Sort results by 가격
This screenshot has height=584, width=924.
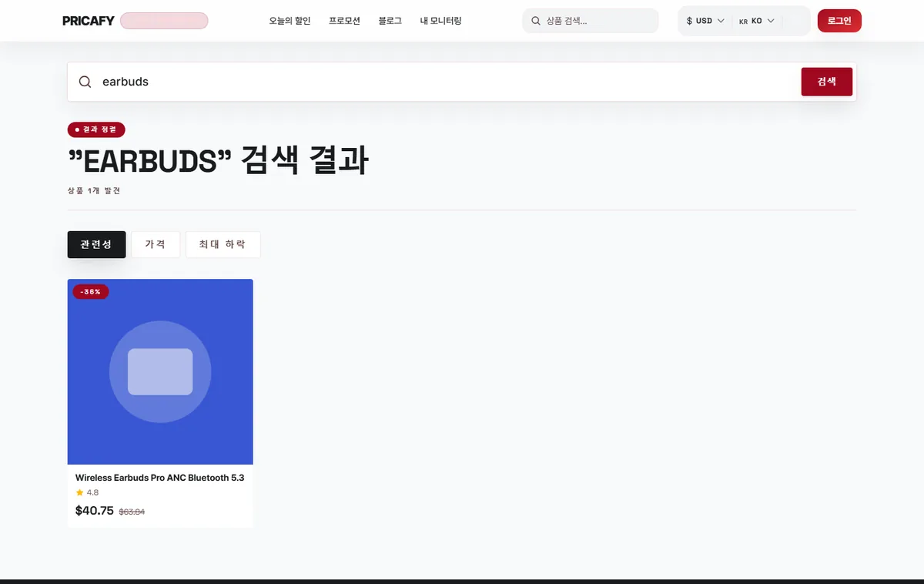pyautogui.click(x=156, y=244)
